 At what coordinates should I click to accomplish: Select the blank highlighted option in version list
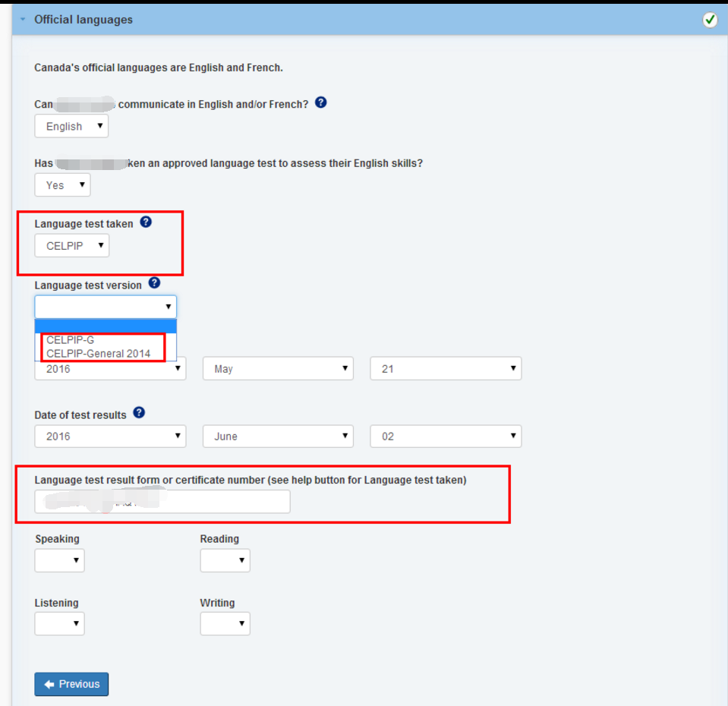click(x=105, y=326)
